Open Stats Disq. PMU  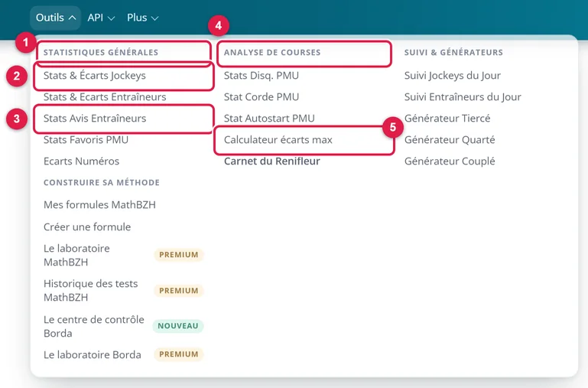coord(262,76)
